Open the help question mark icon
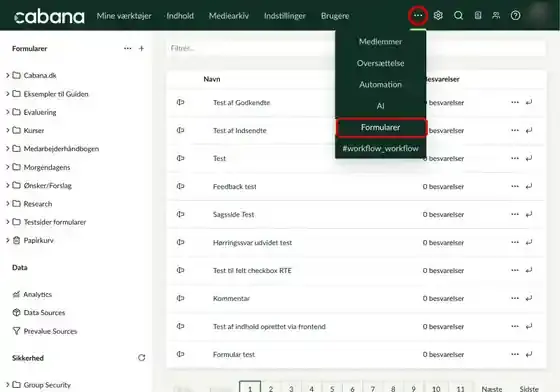560x392 pixels. click(515, 16)
